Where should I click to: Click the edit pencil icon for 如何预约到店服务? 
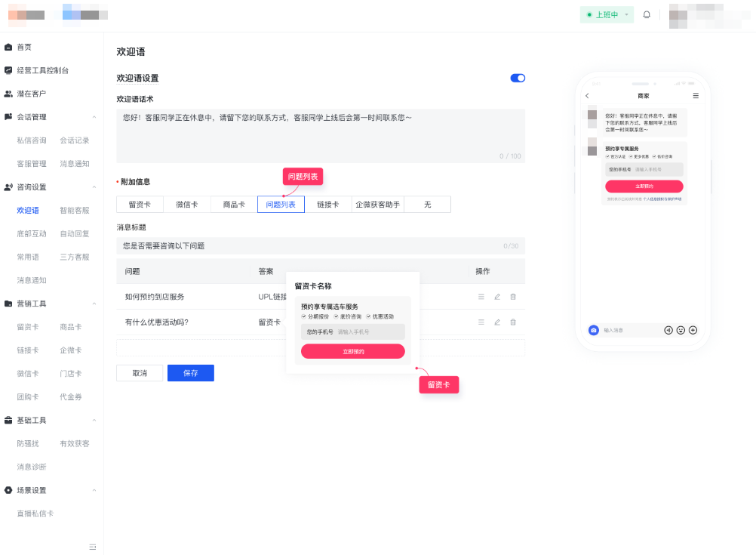click(496, 297)
